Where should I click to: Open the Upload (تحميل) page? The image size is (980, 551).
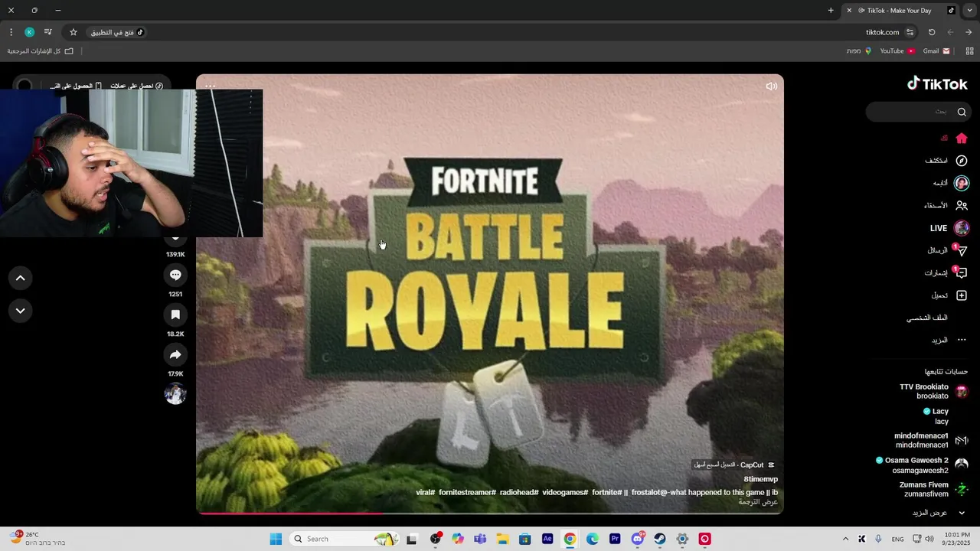(949, 295)
